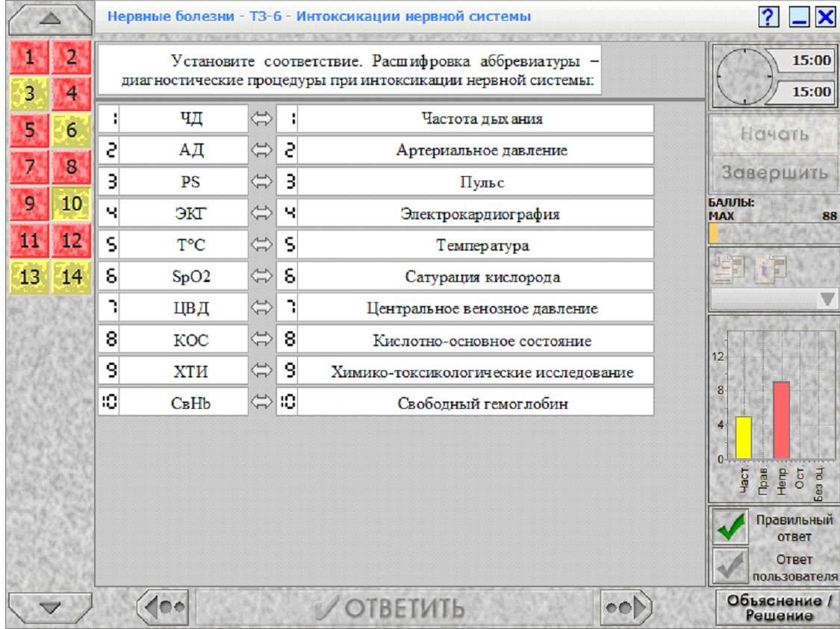Show the correct answer (Правильный ответ)

pyautogui.click(x=730, y=527)
